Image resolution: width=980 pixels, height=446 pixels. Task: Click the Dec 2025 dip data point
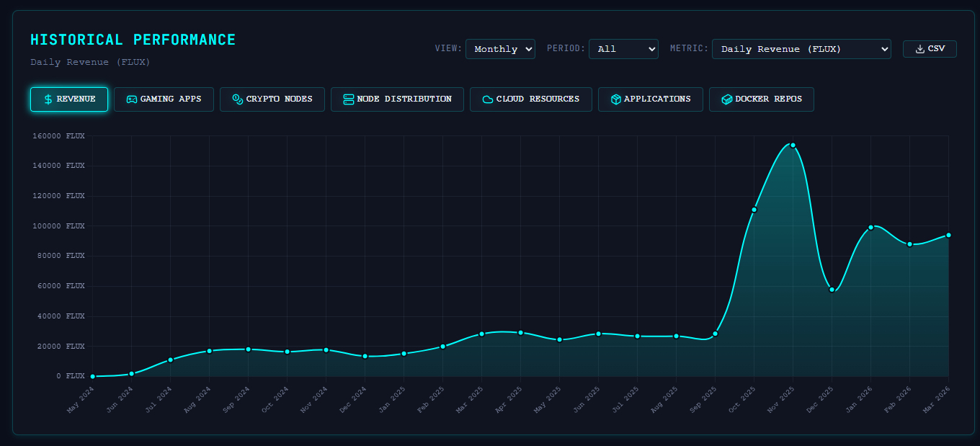point(832,290)
